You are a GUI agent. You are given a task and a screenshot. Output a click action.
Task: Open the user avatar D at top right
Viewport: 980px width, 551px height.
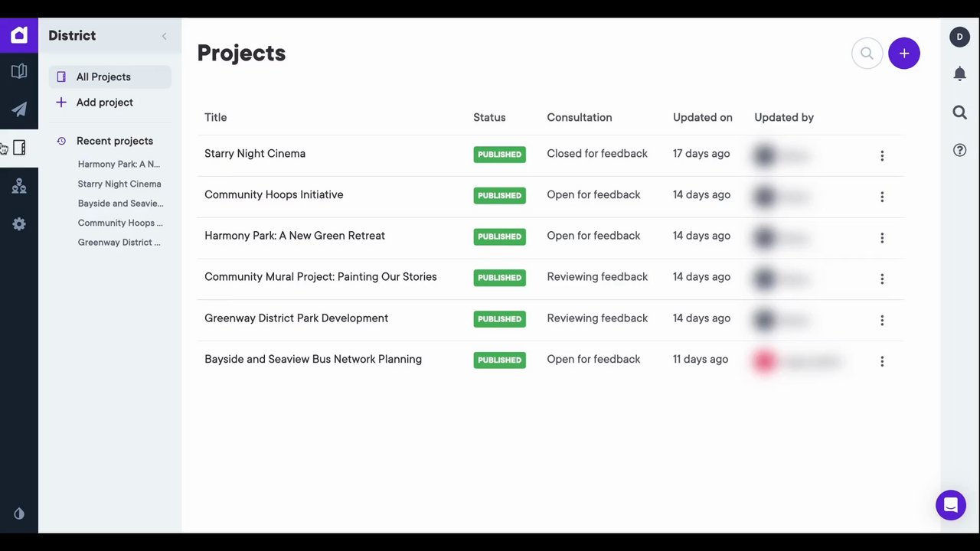(x=959, y=37)
